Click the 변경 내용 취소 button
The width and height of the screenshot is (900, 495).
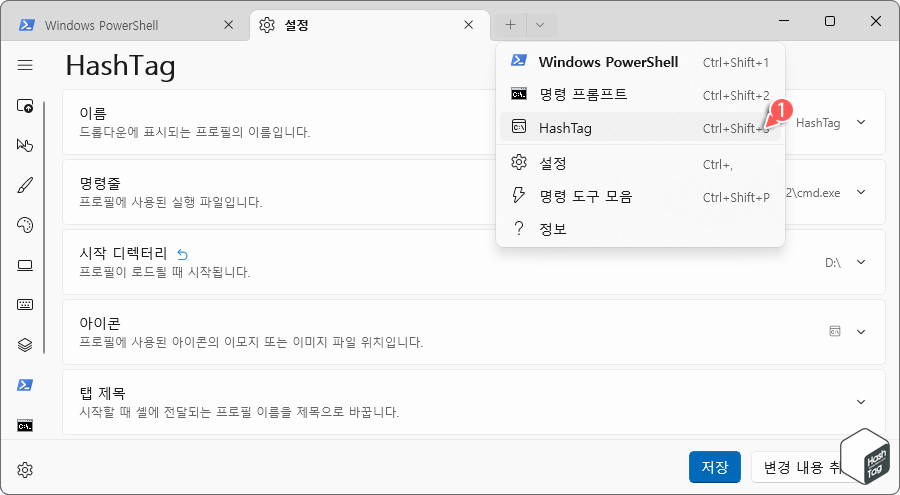804,467
